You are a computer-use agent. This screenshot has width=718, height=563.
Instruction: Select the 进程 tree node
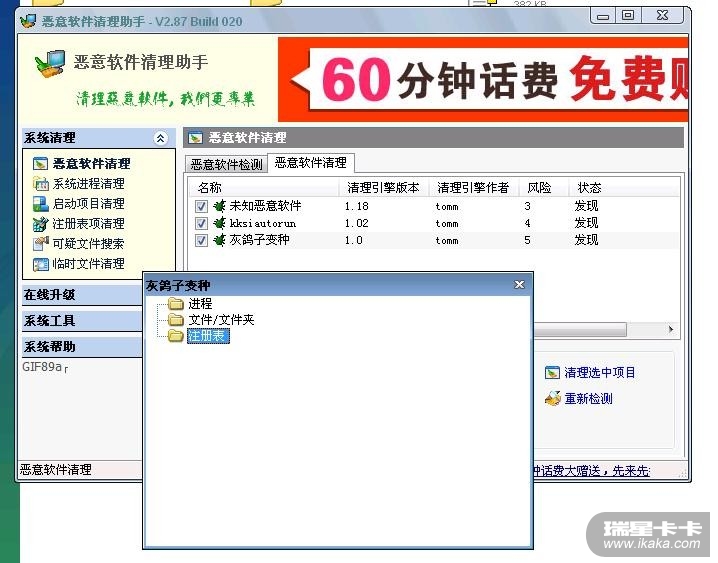[200, 303]
